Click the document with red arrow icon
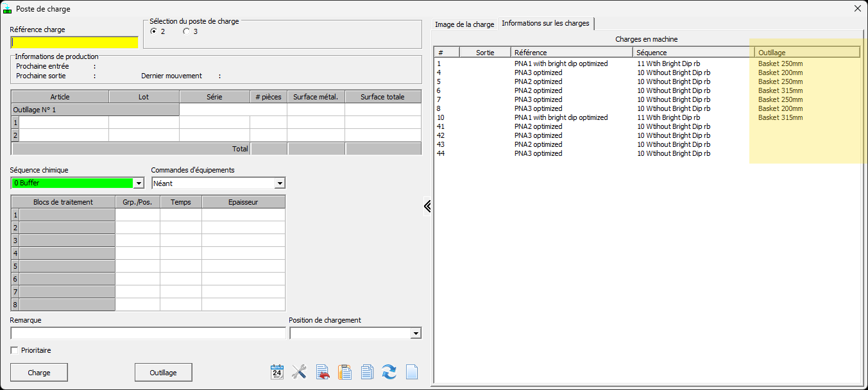 click(x=323, y=372)
